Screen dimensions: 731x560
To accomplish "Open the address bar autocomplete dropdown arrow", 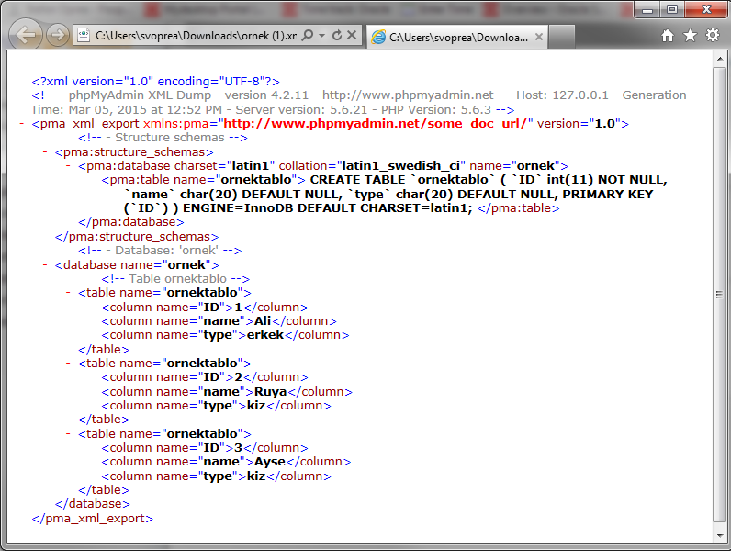I will coord(321,36).
